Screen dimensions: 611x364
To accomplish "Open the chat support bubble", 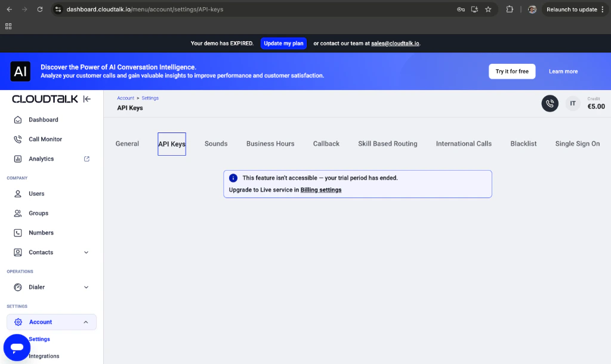I will coord(16,347).
